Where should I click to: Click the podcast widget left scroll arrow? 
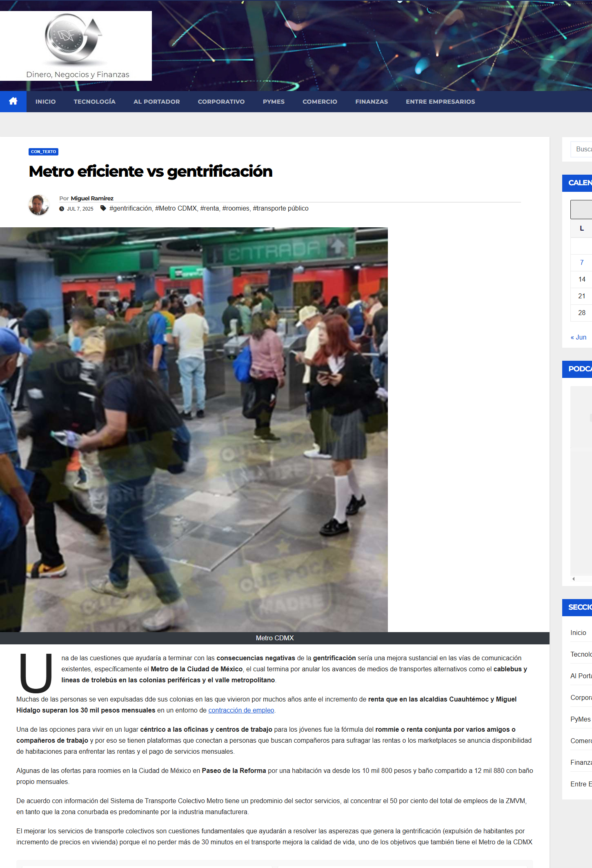pyautogui.click(x=574, y=579)
